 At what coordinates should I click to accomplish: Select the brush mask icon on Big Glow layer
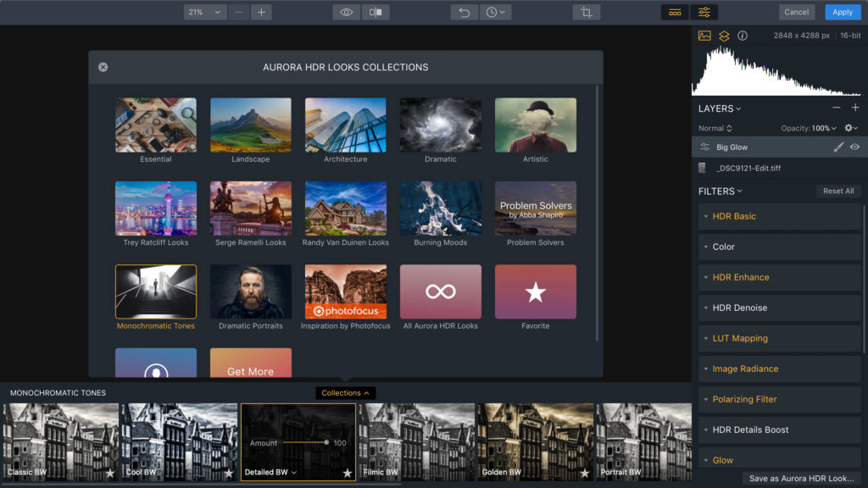pos(838,147)
